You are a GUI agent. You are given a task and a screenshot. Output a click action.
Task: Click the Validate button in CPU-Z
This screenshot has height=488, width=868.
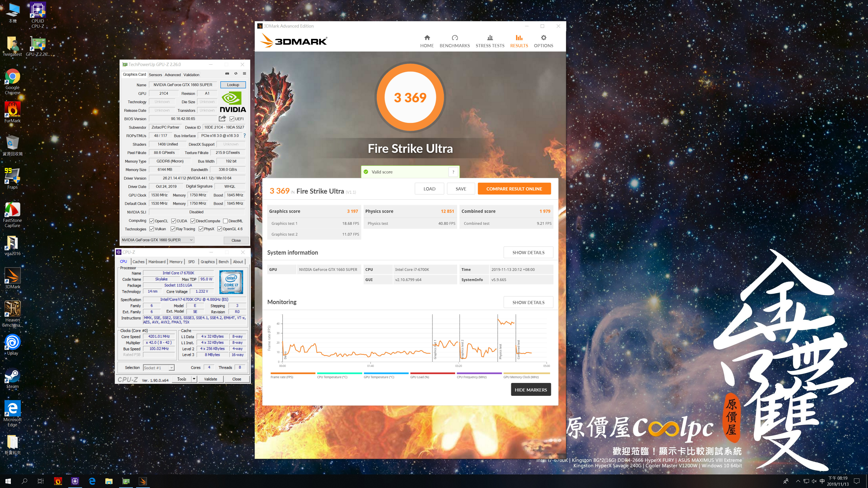click(211, 379)
